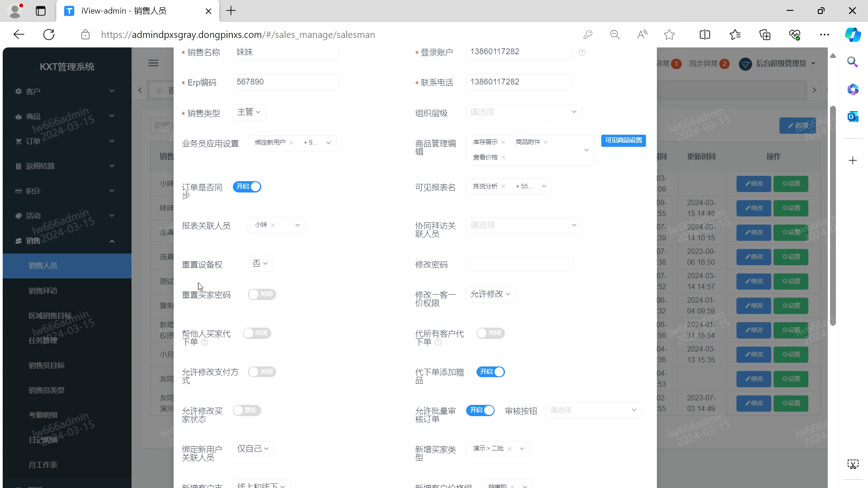Expand the 客户 section in the sidebar
The width and height of the screenshot is (868, 488).
[34, 91]
